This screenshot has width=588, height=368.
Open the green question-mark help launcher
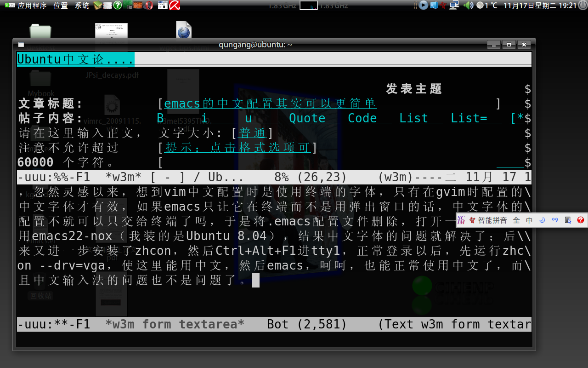(118, 6)
